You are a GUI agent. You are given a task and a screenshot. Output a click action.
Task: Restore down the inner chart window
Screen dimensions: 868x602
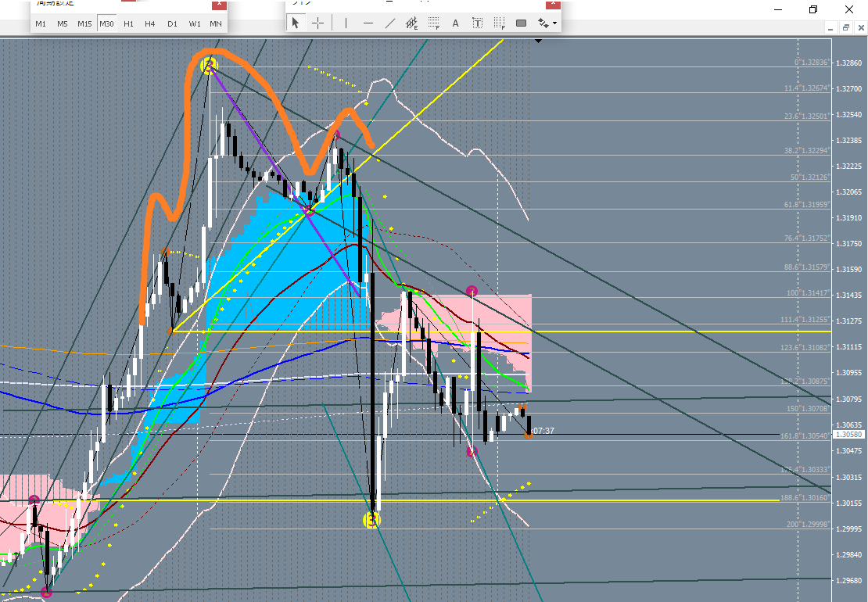click(x=846, y=27)
